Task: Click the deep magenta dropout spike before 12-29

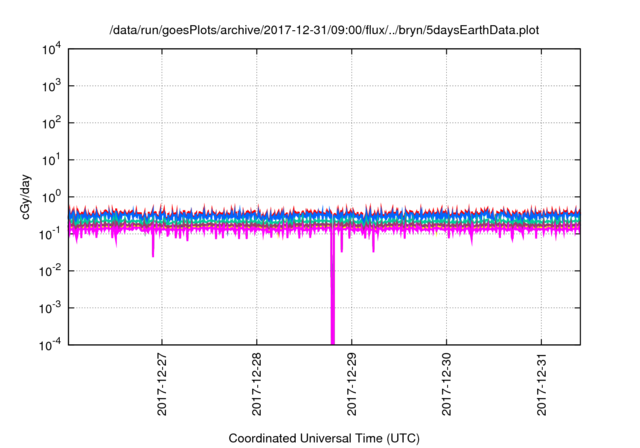Action: click(333, 290)
